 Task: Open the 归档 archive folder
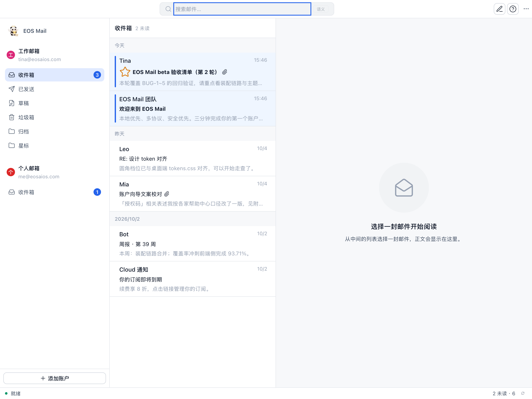pos(55,132)
